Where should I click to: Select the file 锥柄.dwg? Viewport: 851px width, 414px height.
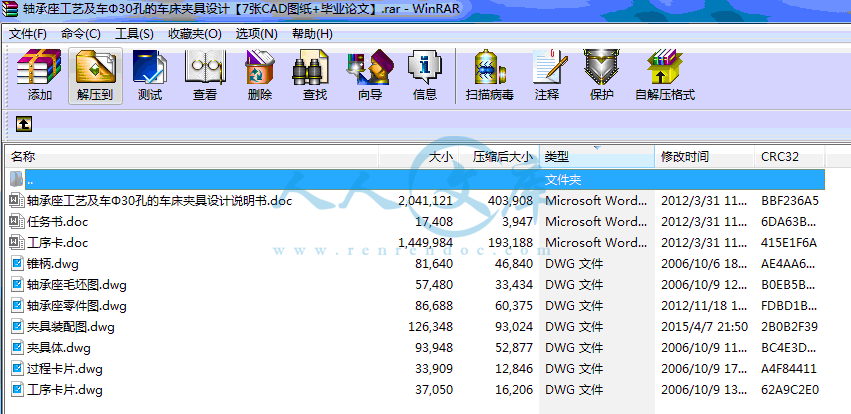53,264
